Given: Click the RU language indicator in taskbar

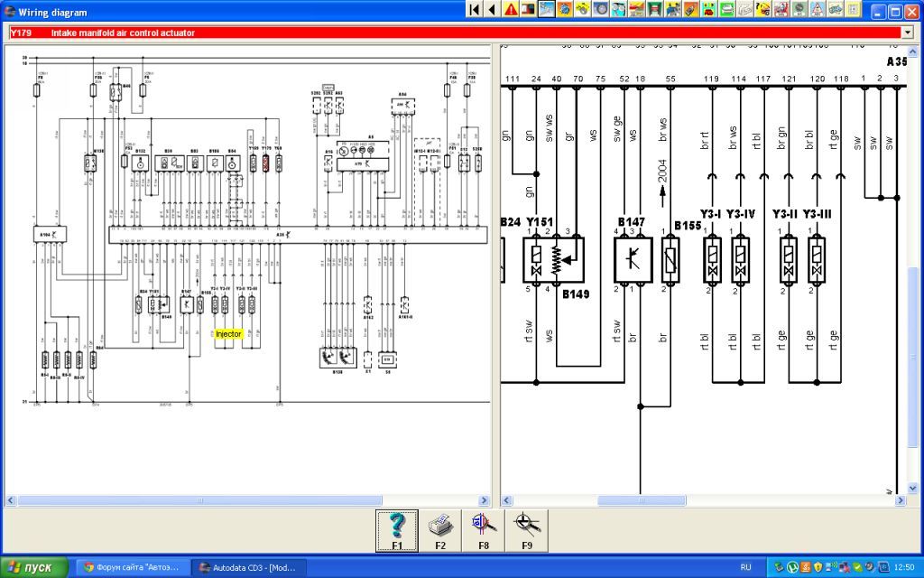Looking at the screenshot, I should (746, 567).
